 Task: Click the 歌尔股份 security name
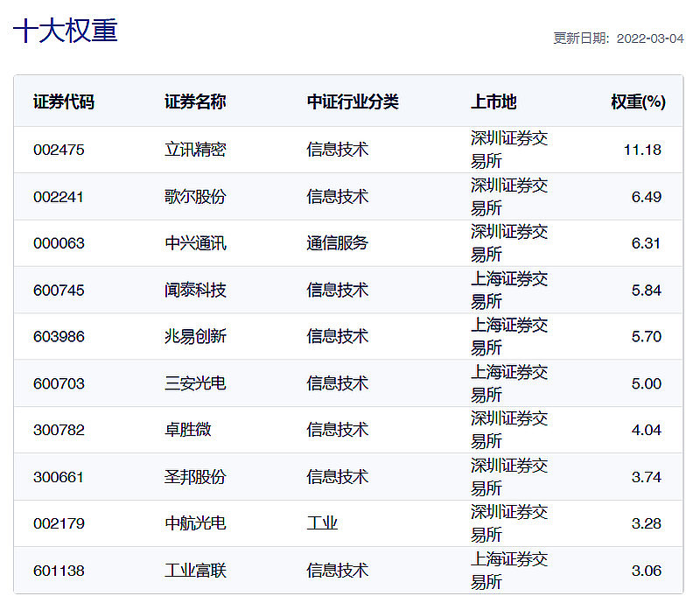click(195, 197)
